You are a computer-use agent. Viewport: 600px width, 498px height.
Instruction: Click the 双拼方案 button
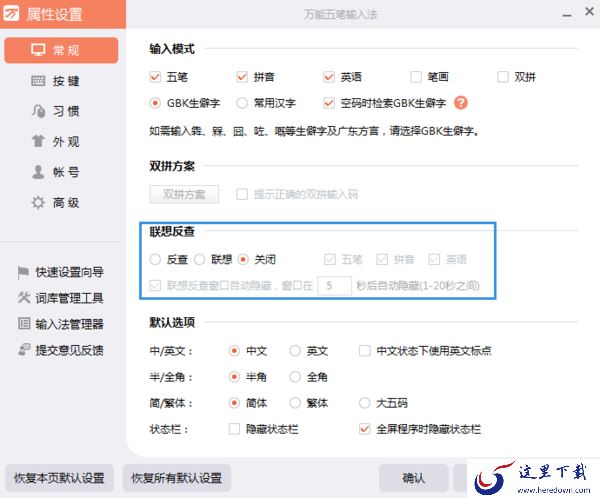coord(184,194)
